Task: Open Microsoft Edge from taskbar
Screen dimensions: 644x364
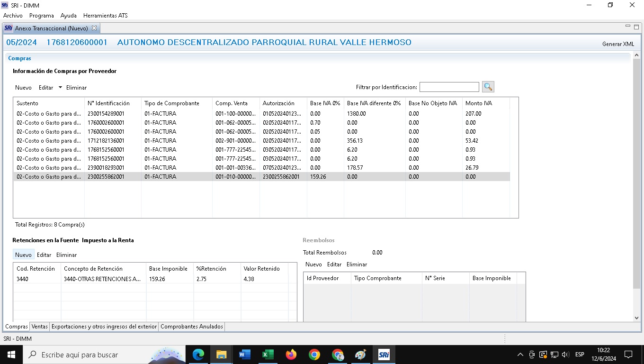Action: click(198, 355)
